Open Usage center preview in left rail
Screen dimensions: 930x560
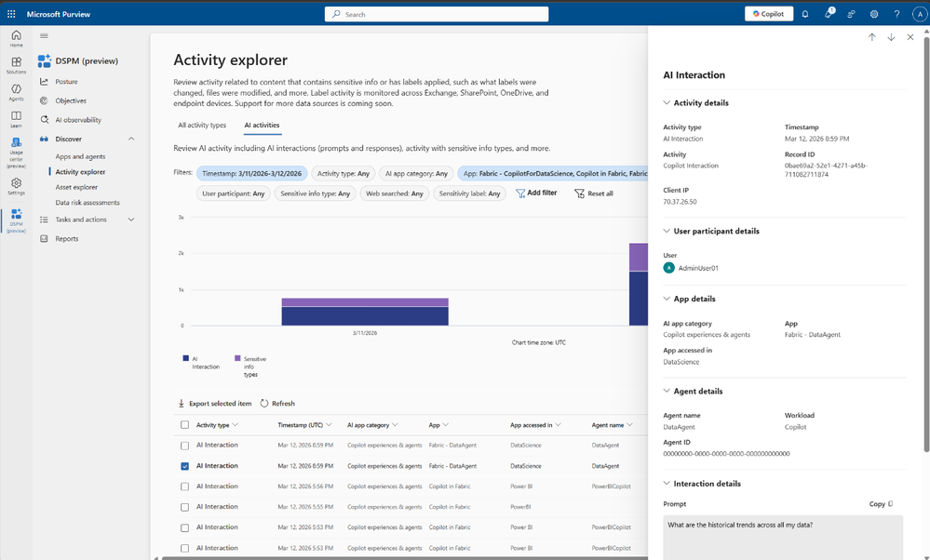pyautogui.click(x=16, y=153)
